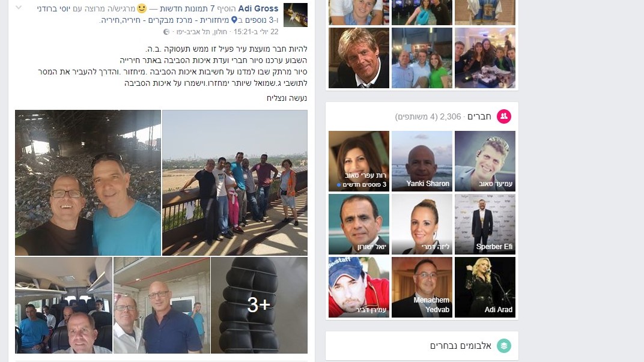Screen dimensions: 644x362
Task: Open the selfie photo with two men at the landfill
Action: click(88, 183)
